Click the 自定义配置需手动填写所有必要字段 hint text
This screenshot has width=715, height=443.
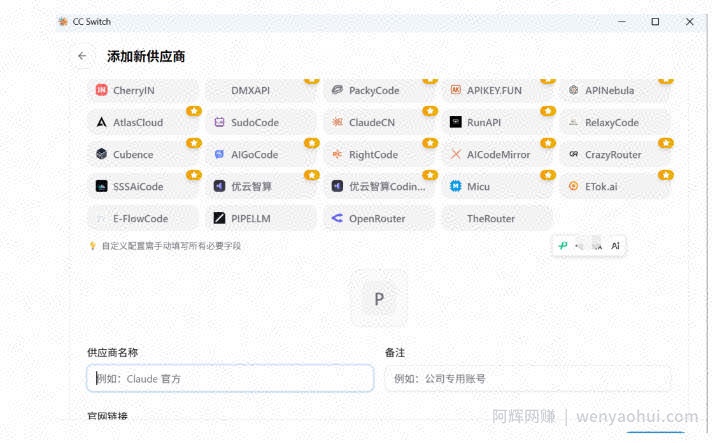171,246
